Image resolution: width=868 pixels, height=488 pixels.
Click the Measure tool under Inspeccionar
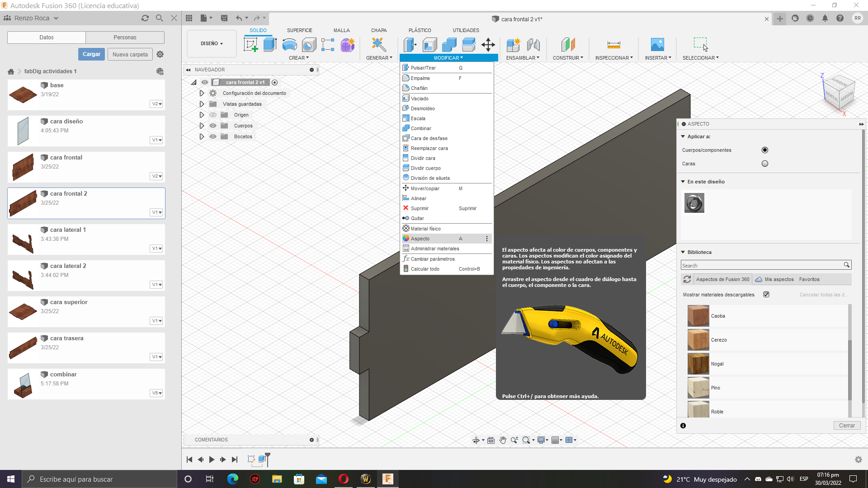tap(613, 44)
